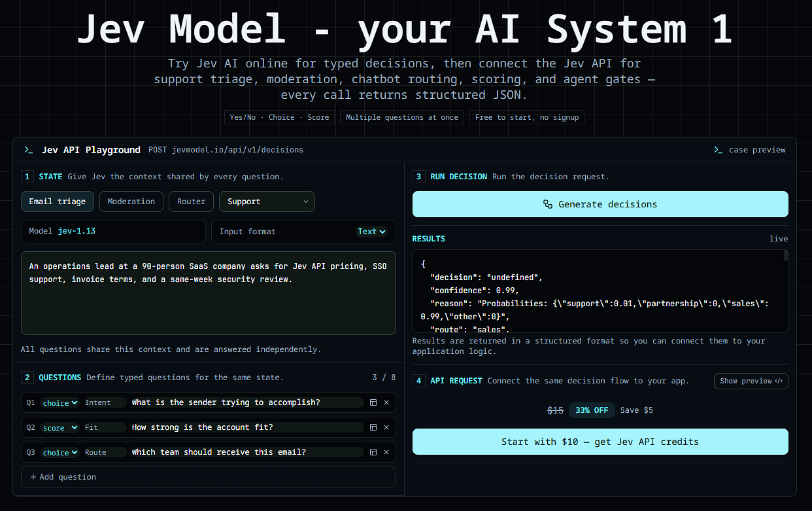Click the STATE section heading
812x511 pixels.
tap(51, 177)
